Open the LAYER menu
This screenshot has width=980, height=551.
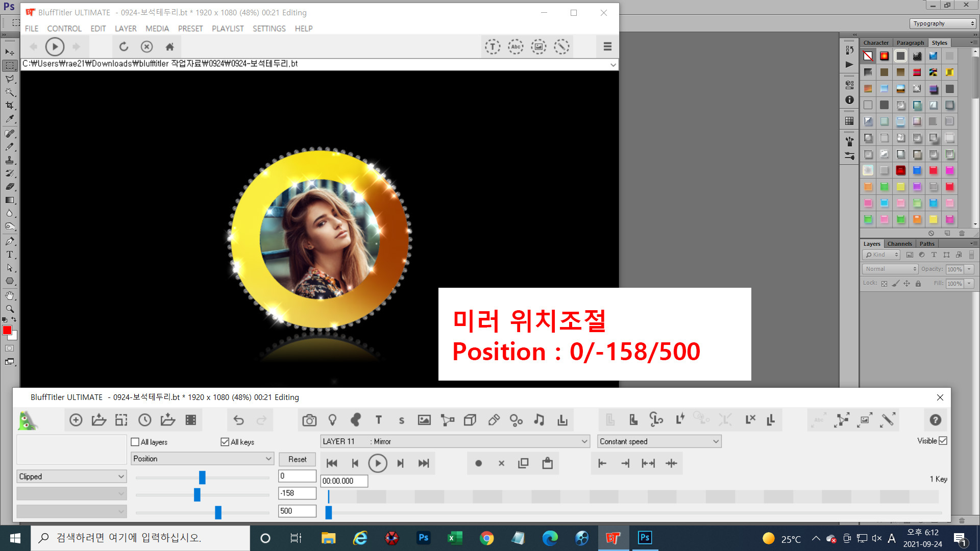pos(126,29)
